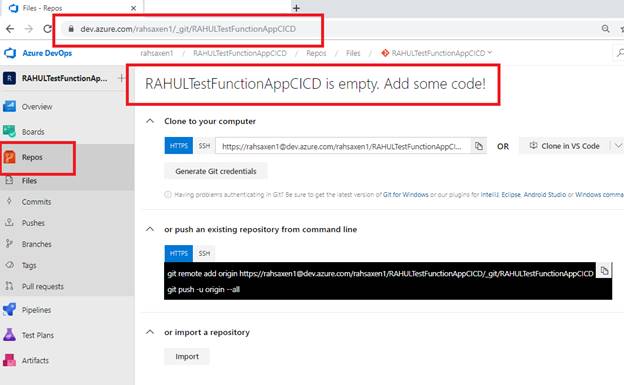Viewport: 624px width, 385px height.
Task: Click the Azure DevOps logo icon
Action: point(10,53)
